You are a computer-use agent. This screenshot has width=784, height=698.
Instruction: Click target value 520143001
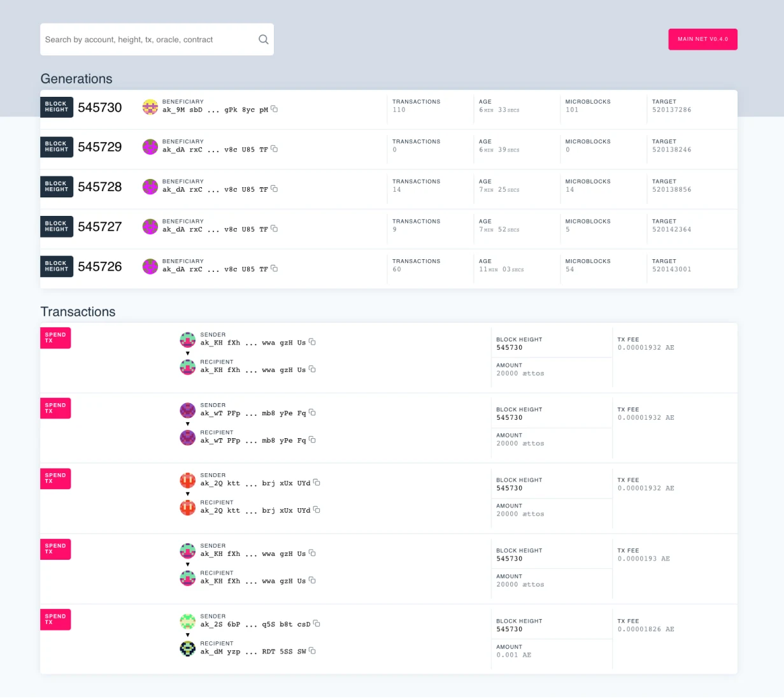tap(671, 269)
